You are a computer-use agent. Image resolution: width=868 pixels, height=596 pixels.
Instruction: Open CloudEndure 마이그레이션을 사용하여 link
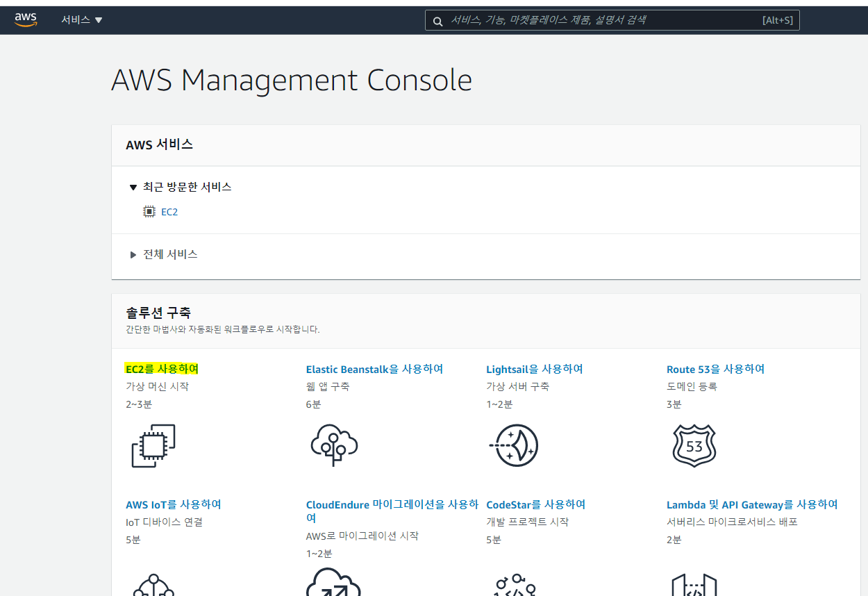pos(392,511)
